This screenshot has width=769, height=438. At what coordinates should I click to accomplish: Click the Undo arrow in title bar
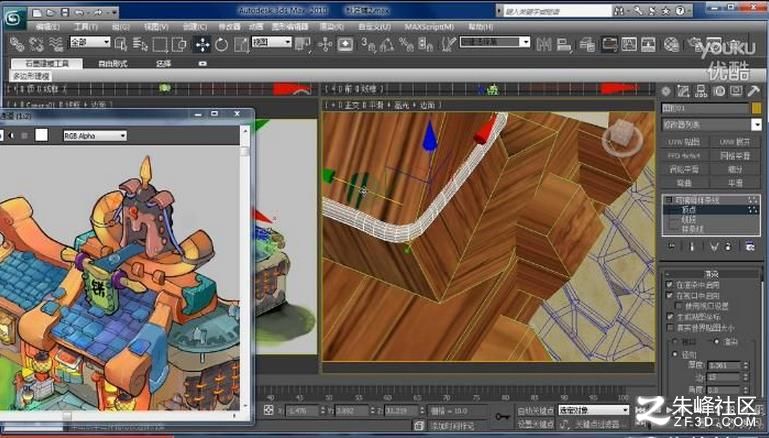coord(79,12)
